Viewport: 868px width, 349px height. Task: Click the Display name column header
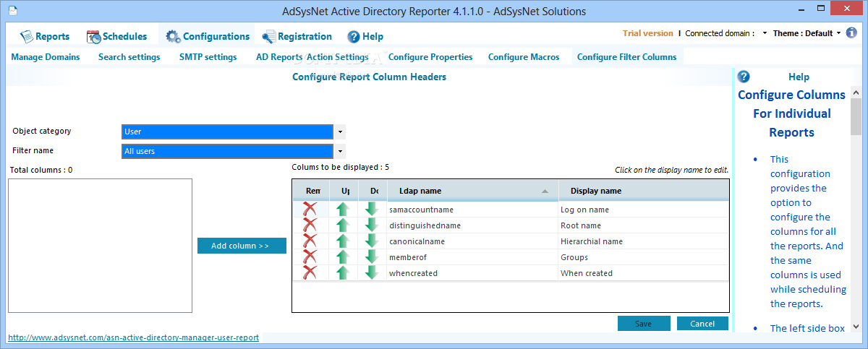pos(644,191)
